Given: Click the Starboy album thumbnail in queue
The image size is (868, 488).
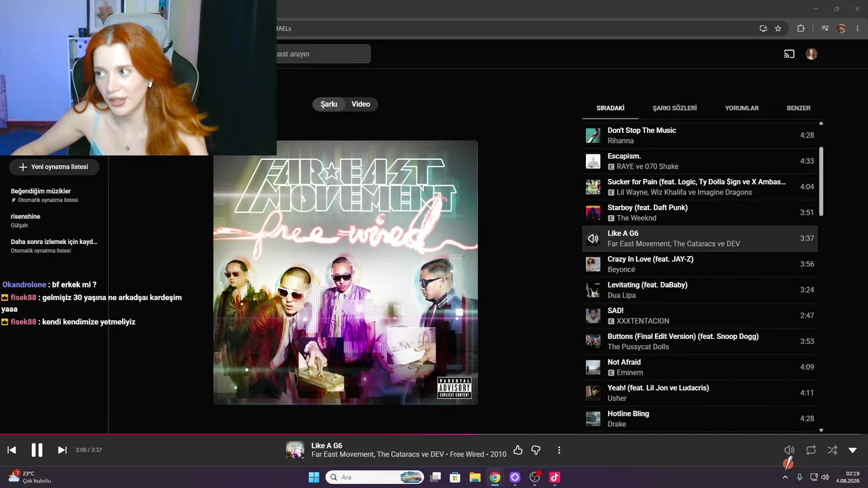Looking at the screenshot, I should coord(593,213).
